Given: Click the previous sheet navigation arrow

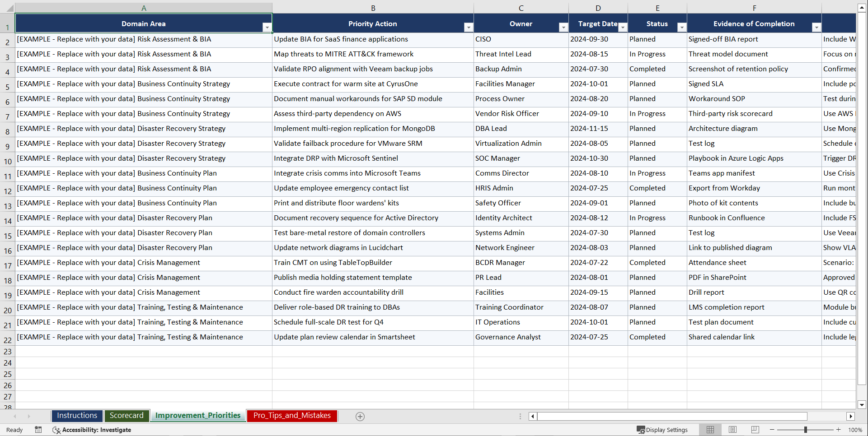Looking at the screenshot, I should [x=15, y=416].
